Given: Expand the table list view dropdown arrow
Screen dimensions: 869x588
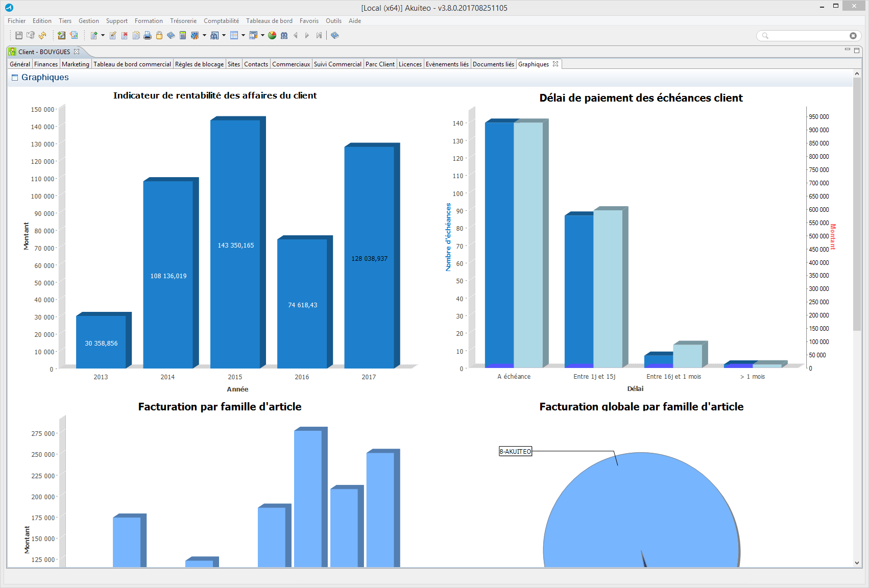Looking at the screenshot, I should tap(243, 35).
